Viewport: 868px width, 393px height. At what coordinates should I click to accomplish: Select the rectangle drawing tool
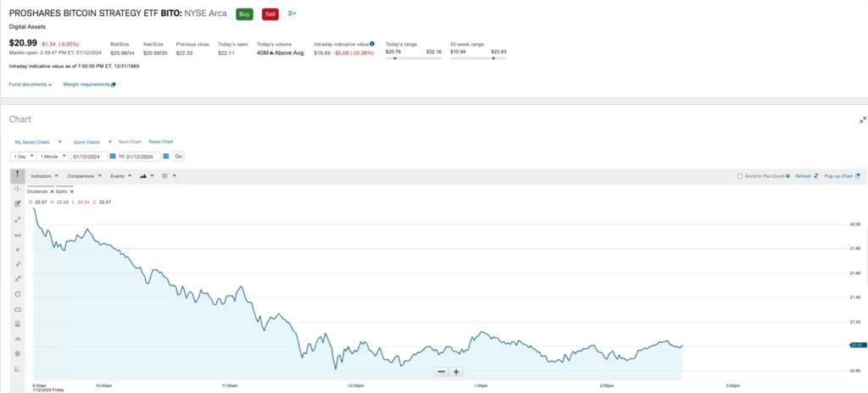click(17, 309)
